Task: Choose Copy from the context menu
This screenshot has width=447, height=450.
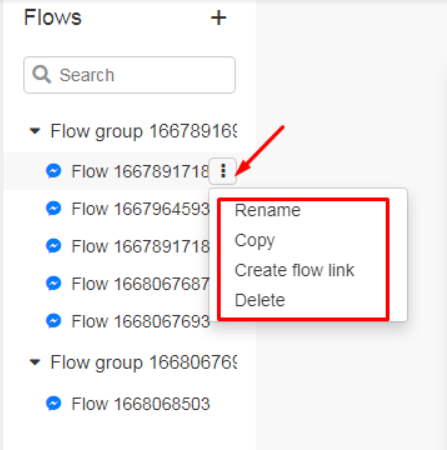Action: [x=255, y=241]
